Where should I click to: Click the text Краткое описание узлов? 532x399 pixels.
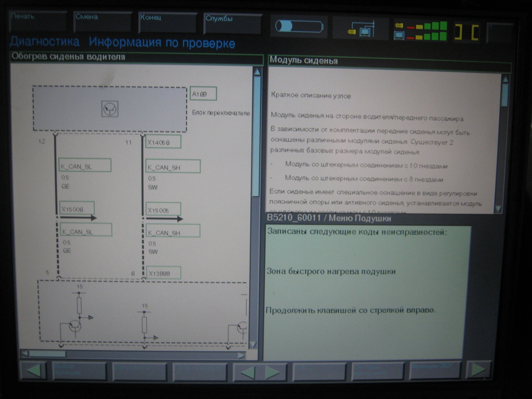311,95
